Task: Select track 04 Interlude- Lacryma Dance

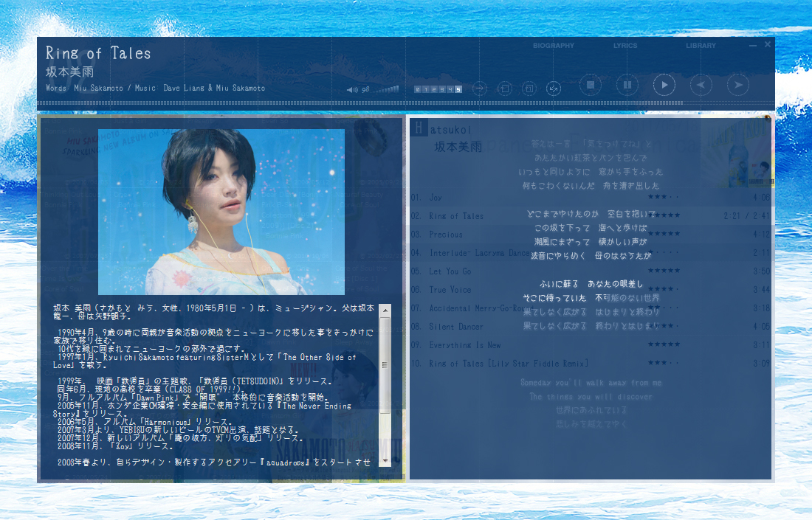Action: (591, 252)
